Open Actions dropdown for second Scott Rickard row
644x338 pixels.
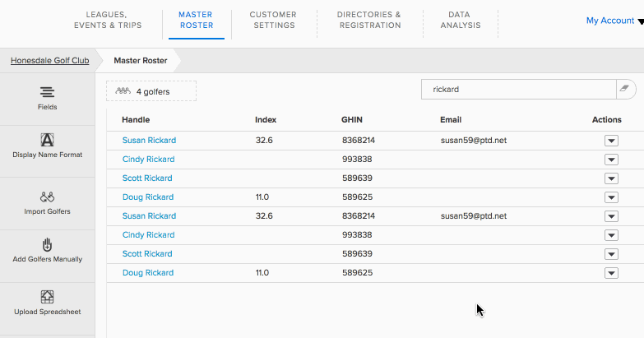tap(611, 254)
